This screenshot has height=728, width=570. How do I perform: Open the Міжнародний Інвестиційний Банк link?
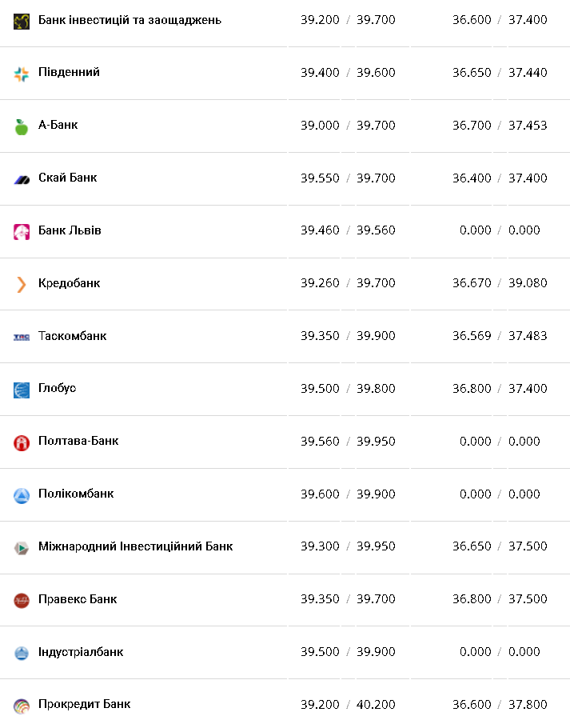(x=135, y=546)
